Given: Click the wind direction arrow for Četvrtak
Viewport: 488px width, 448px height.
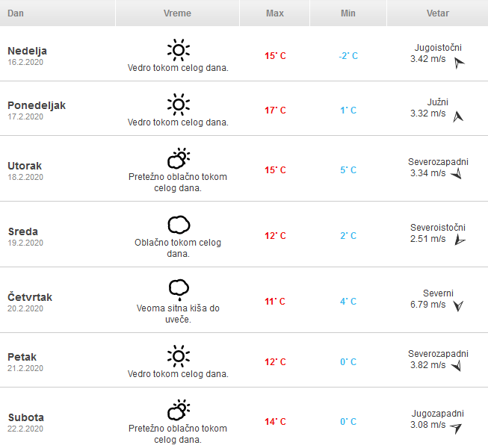Looking at the screenshot, I should [x=458, y=305].
